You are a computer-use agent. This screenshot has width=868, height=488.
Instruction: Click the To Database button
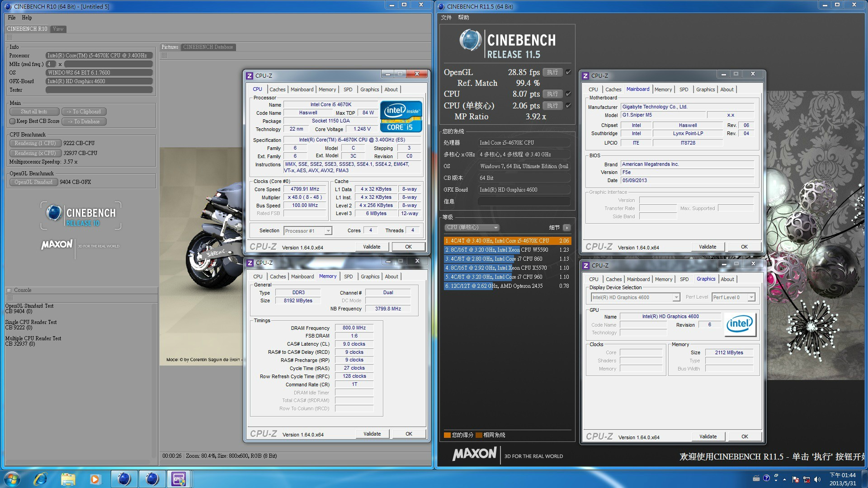point(84,122)
